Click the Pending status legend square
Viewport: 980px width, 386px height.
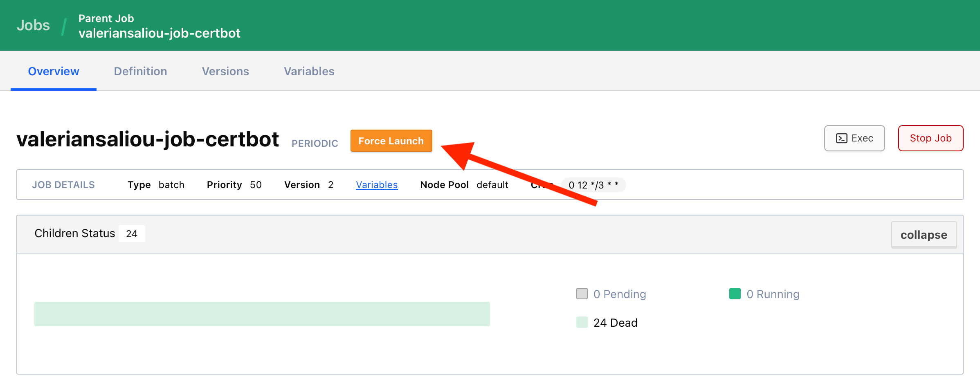click(582, 294)
